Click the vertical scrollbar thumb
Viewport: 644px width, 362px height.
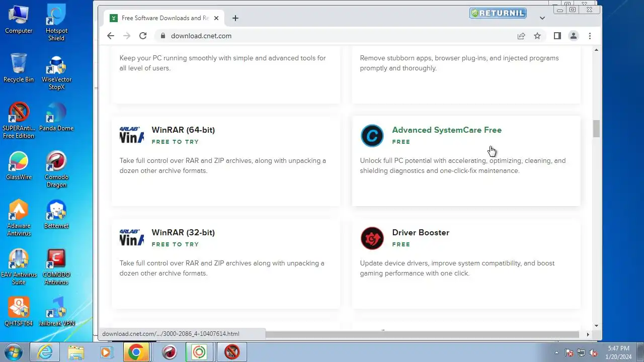597,129
